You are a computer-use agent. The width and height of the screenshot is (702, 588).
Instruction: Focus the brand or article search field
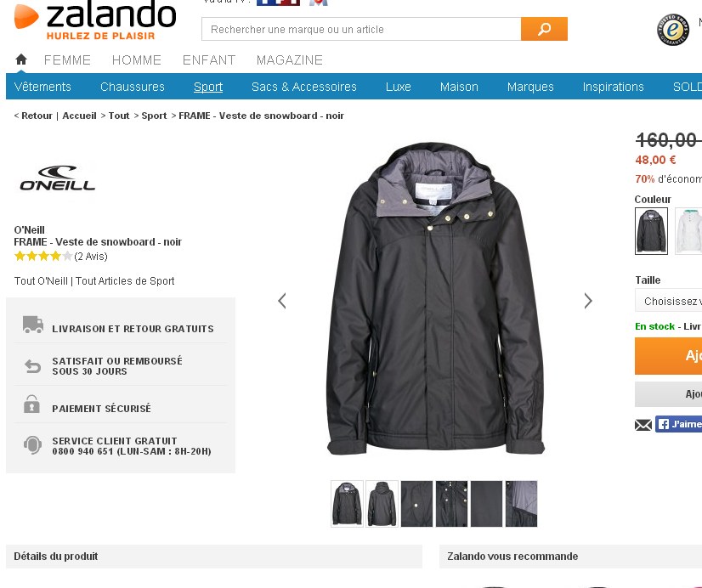(x=361, y=29)
